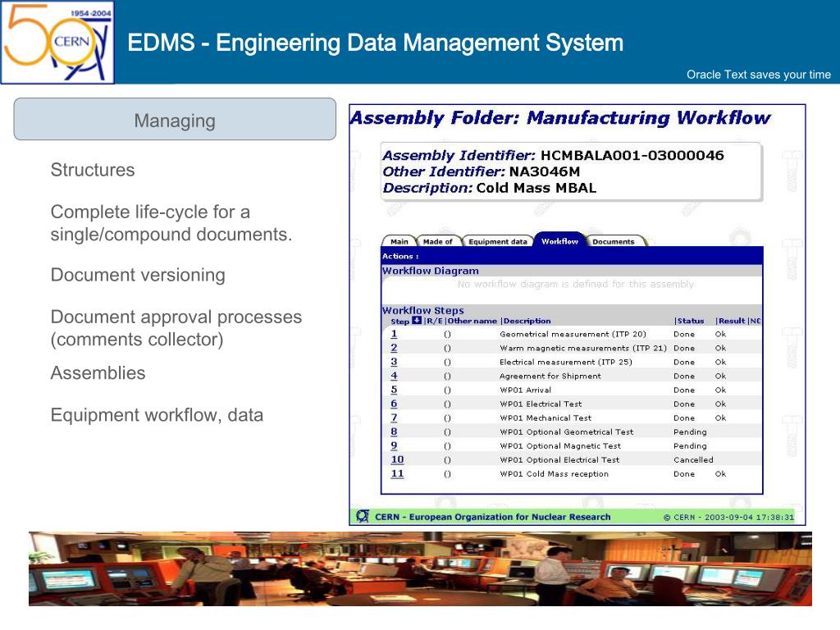
Task: Open workflow step 10 link
Action: pyautogui.click(x=397, y=459)
